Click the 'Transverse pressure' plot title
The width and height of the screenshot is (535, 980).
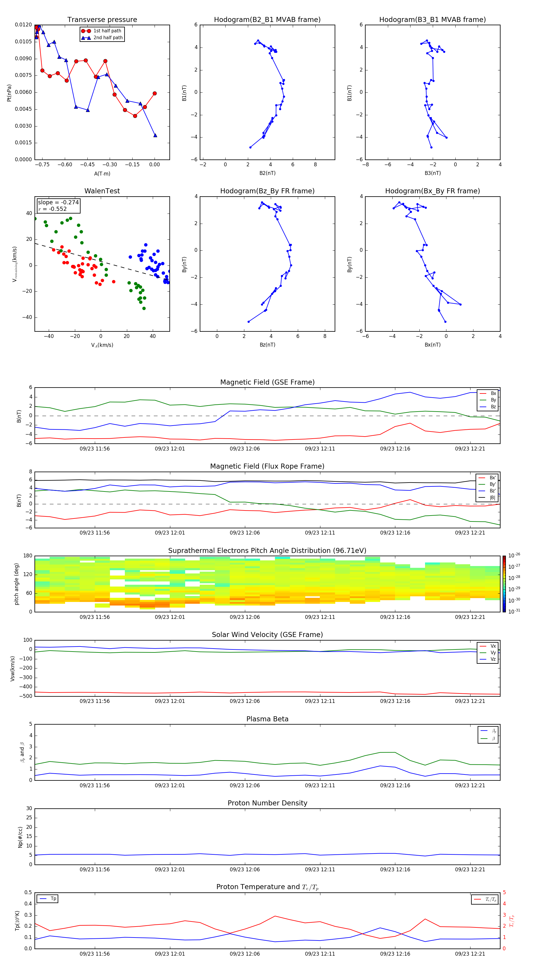point(102,19)
